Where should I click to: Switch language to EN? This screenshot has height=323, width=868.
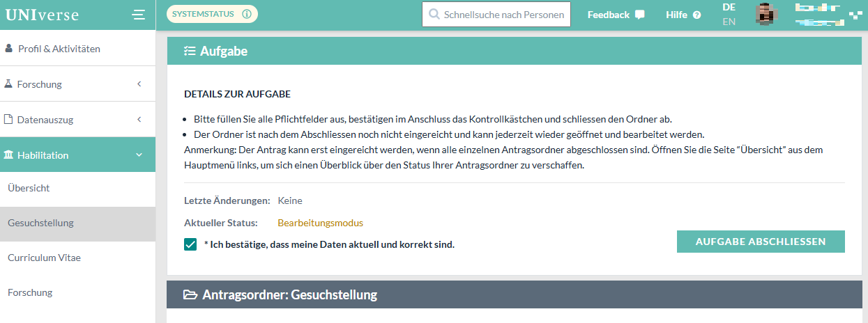(x=729, y=22)
